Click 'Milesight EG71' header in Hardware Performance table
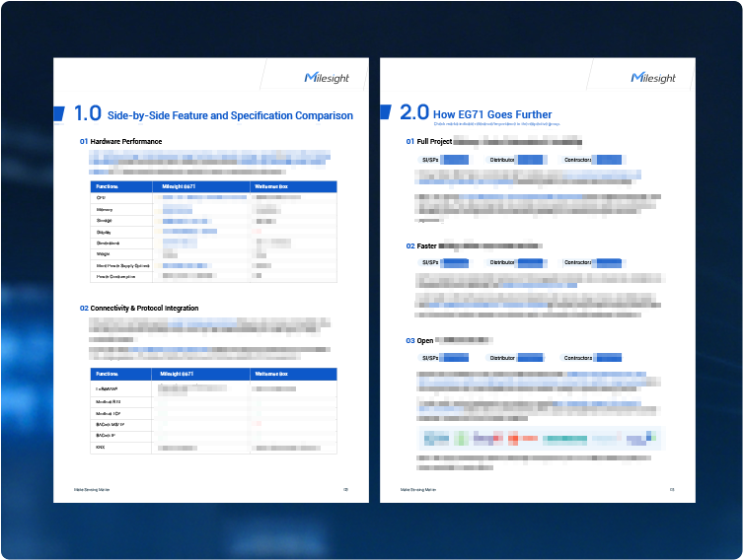The width and height of the screenshot is (743, 560). click(179, 186)
